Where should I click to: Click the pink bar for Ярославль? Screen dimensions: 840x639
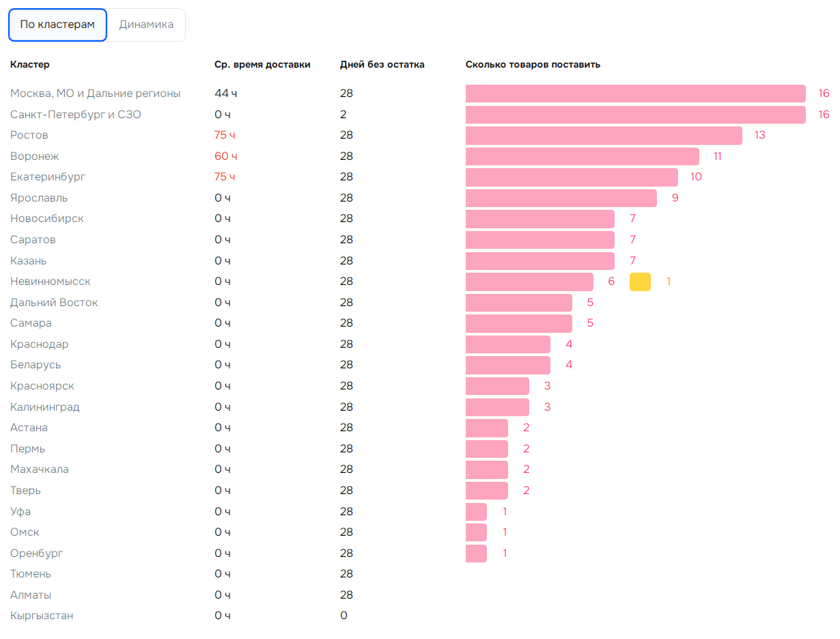[x=561, y=198]
